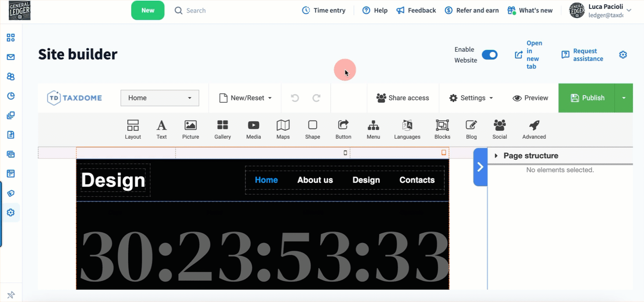Expand the Page structure section
The height and width of the screenshot is (302, 644).
pos(496,156)
